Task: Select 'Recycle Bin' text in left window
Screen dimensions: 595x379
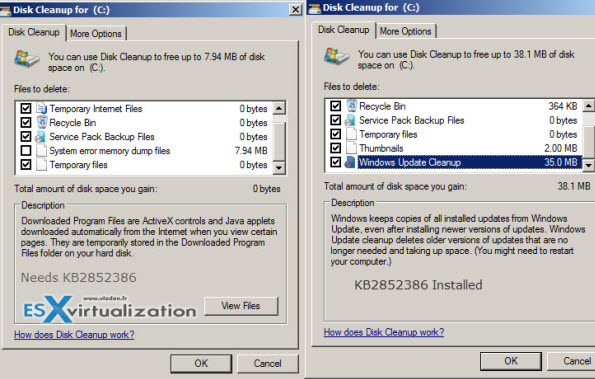Action: tap(72, 123)
